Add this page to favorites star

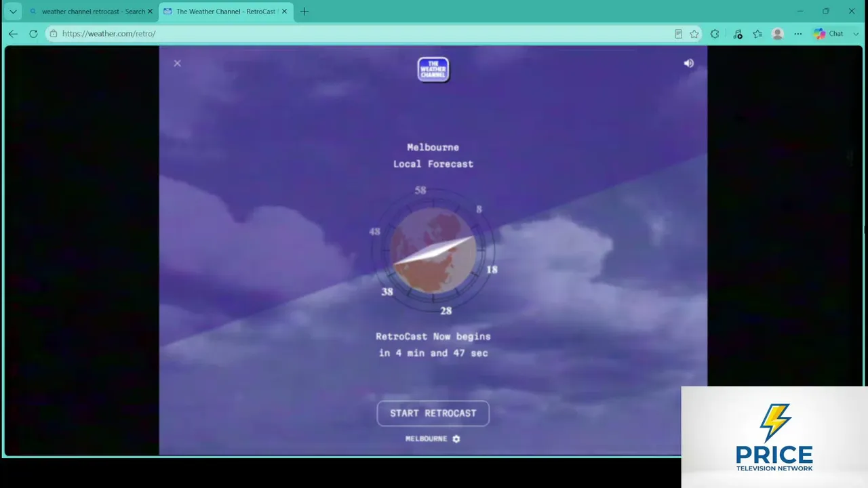(694, 34)
